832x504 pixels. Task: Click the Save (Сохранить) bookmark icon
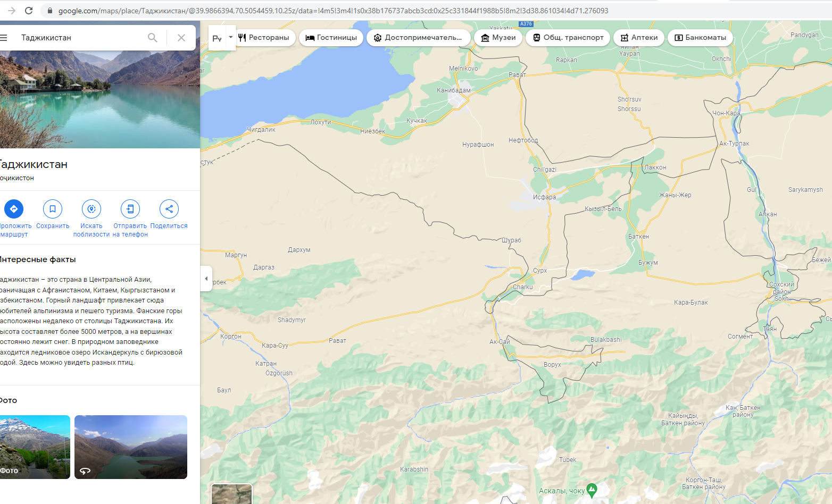[x=53, y=209]
